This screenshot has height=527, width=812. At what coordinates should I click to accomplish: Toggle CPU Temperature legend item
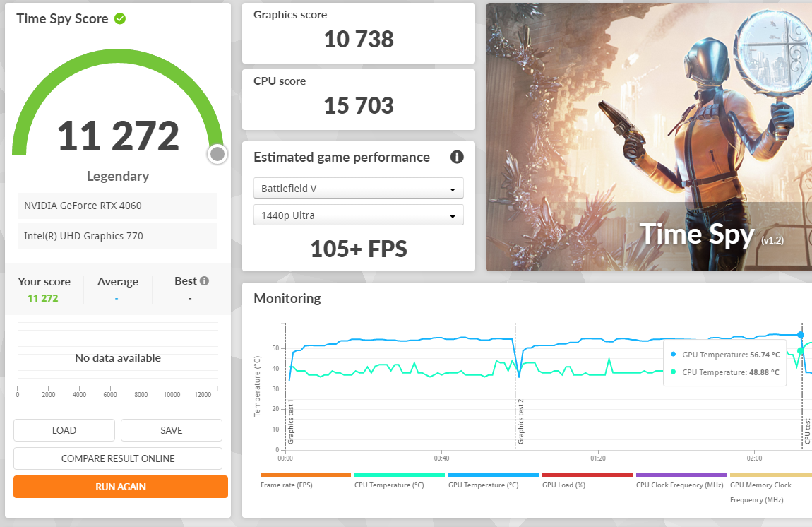click(399, 481)
